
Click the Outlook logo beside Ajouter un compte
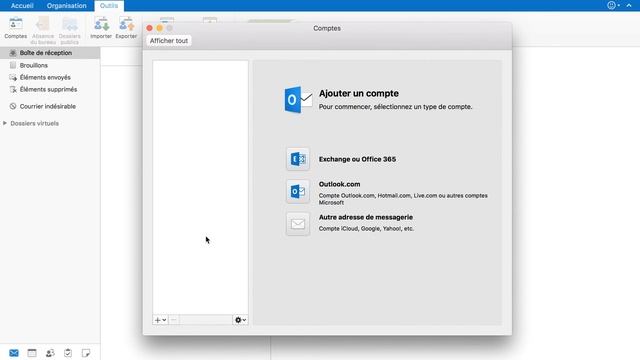tap(298, 100)
